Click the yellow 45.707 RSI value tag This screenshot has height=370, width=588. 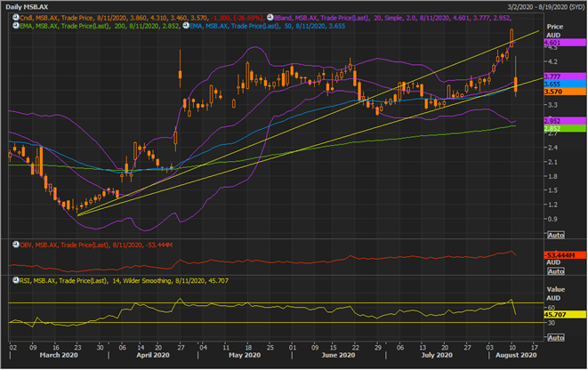tap(565, 315)
